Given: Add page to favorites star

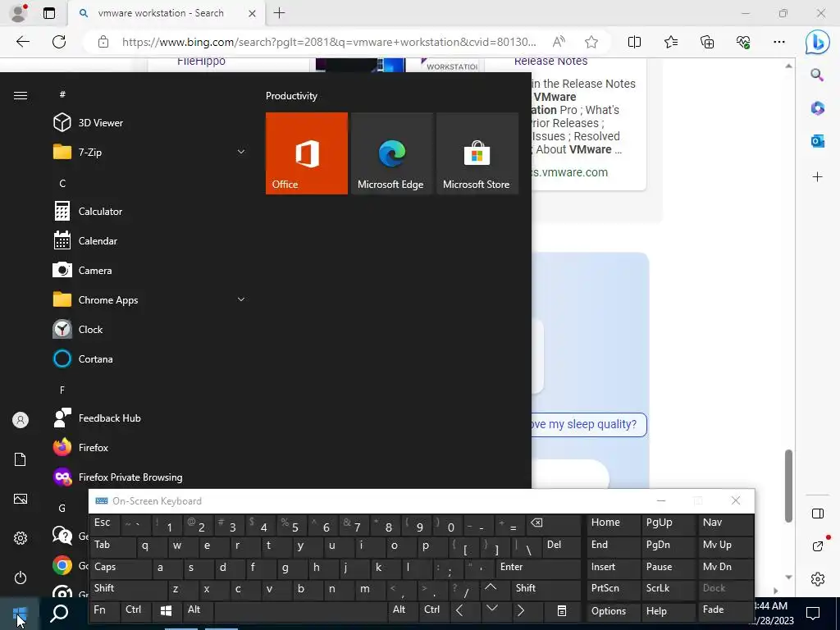Looking at the screenshot, I should click(x=591, y=42).
